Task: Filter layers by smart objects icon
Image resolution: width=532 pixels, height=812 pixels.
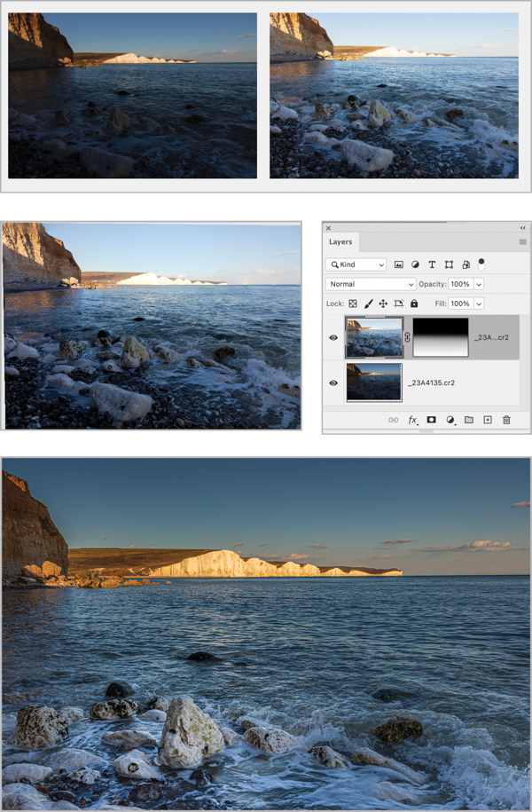Action: pos(465,264)
